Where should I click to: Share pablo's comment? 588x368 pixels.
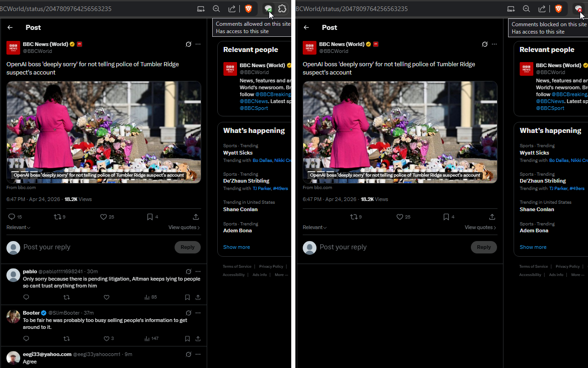[x=198, y=297]
